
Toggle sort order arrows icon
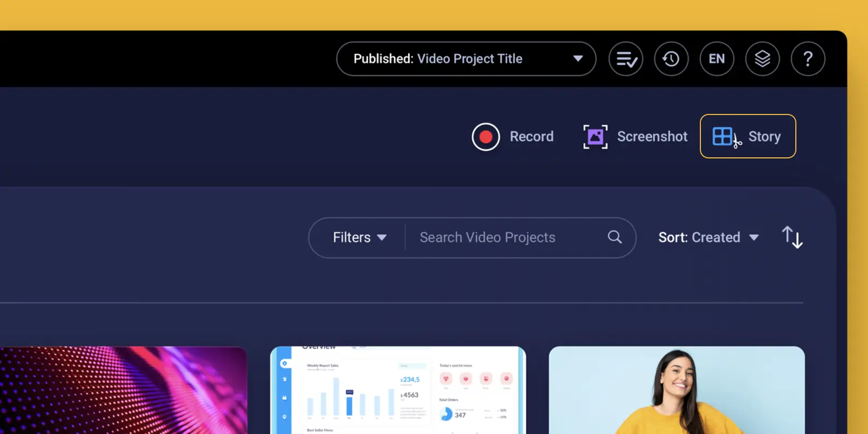tap(792, 237)
